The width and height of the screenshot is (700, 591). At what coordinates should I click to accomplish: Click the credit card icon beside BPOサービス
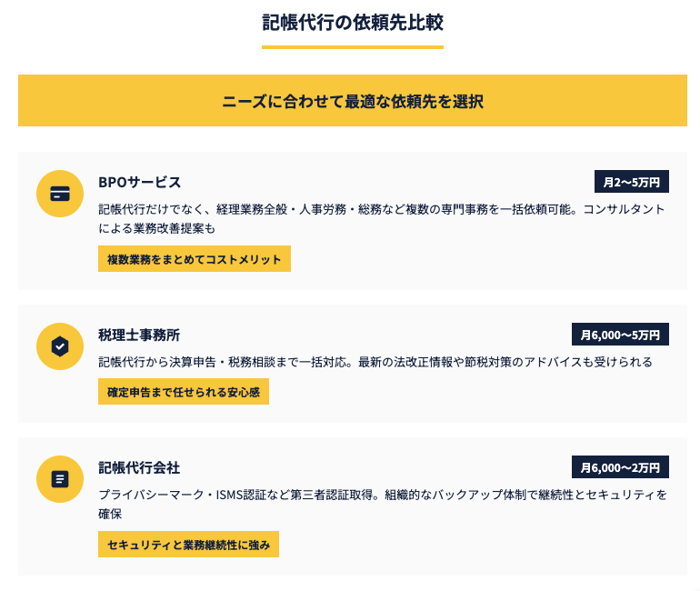point(60,194)
